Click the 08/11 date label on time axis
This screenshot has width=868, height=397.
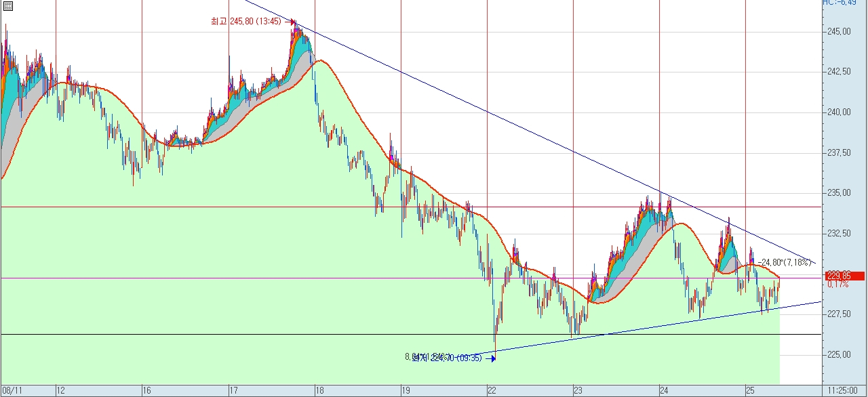(x=12, y=390)
